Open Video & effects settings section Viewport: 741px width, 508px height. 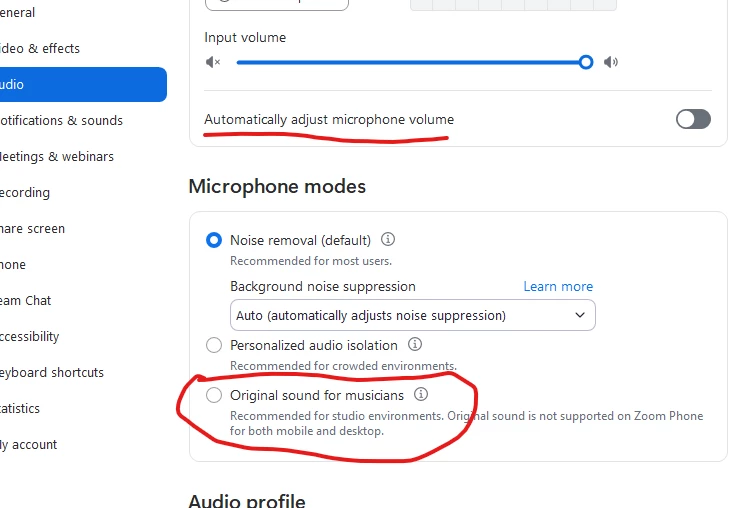40,48
